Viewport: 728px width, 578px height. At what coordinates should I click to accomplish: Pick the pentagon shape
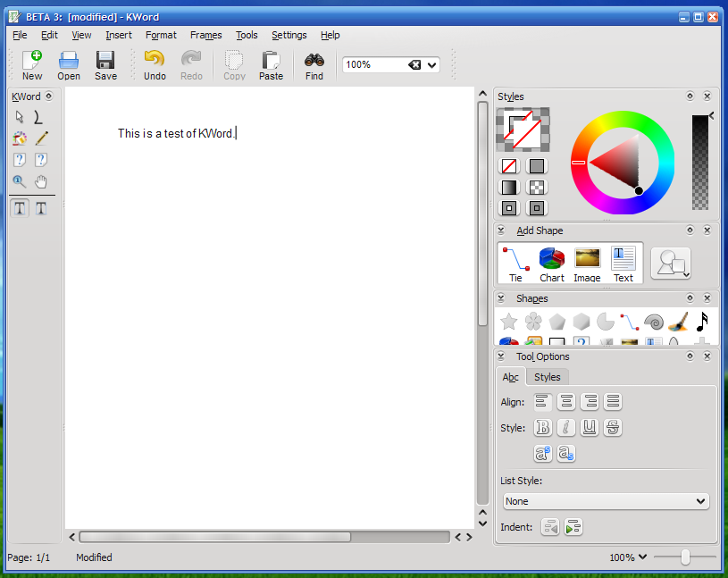[x=556, y=322]
